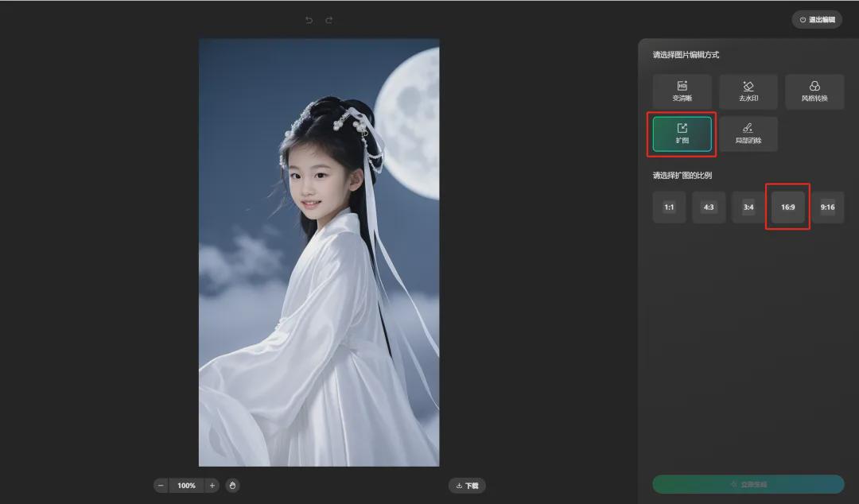This screenshot has width=859, height=504.
Task: Click the undo arrow above the canvas
Action: click(309, 20)
